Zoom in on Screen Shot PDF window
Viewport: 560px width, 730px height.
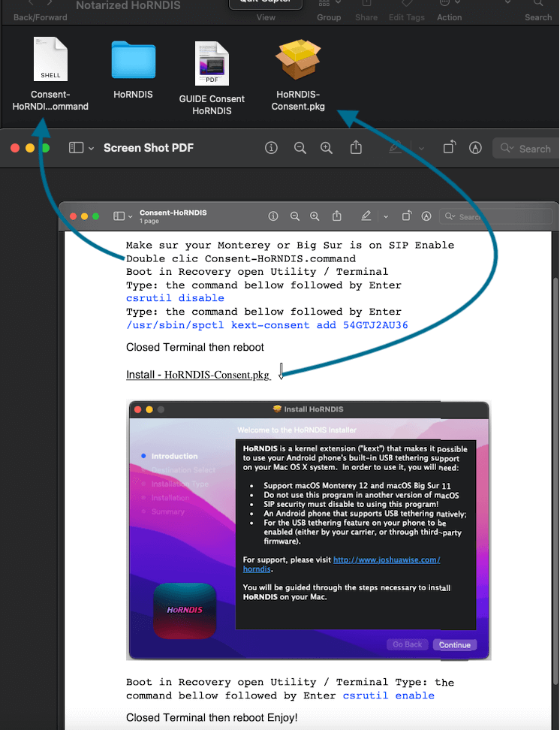pos(327,148)
